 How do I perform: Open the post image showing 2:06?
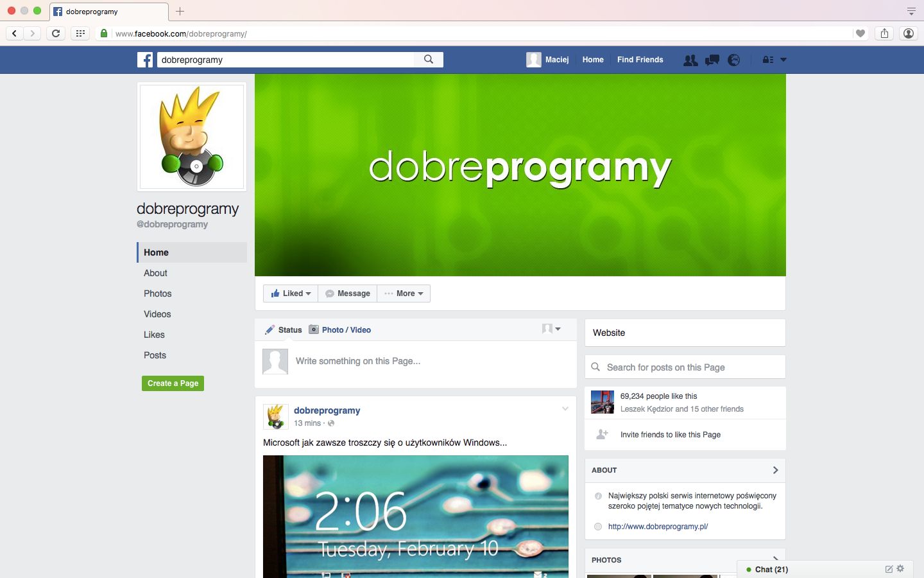click(x=416, y=516)
